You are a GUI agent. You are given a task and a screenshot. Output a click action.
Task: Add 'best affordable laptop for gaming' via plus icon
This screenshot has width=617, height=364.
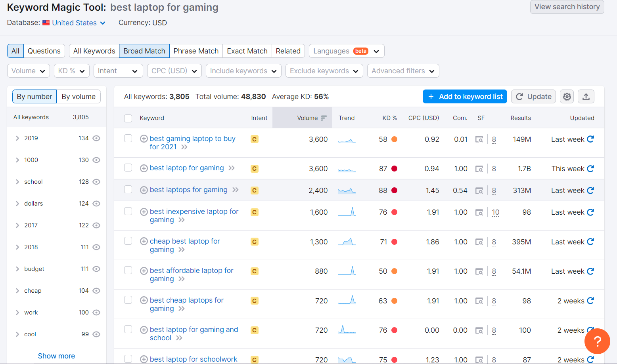coord(144,271)
